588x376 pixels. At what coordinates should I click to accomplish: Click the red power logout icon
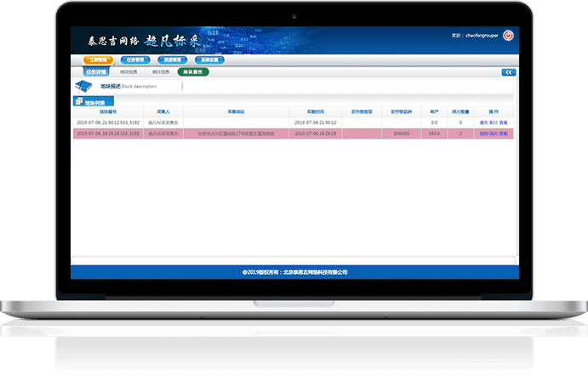click(x=508, y=36)
